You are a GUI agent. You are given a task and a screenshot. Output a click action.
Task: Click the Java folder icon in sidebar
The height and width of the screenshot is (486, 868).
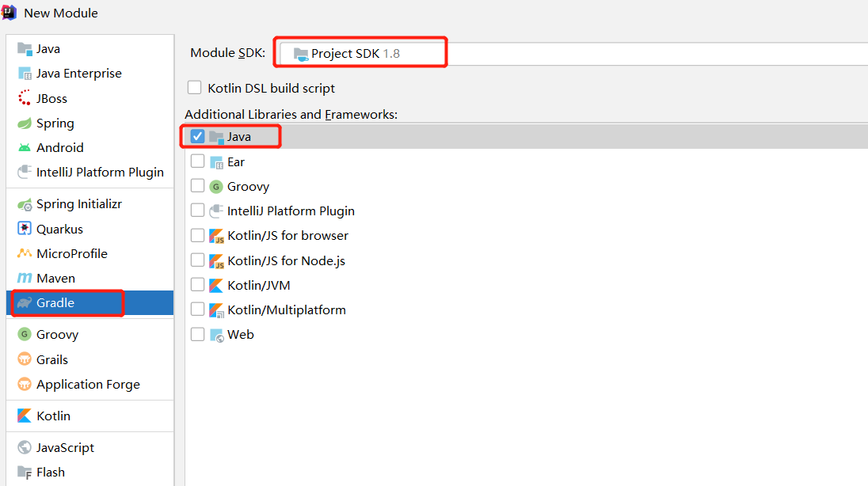(x=25, y=49)
